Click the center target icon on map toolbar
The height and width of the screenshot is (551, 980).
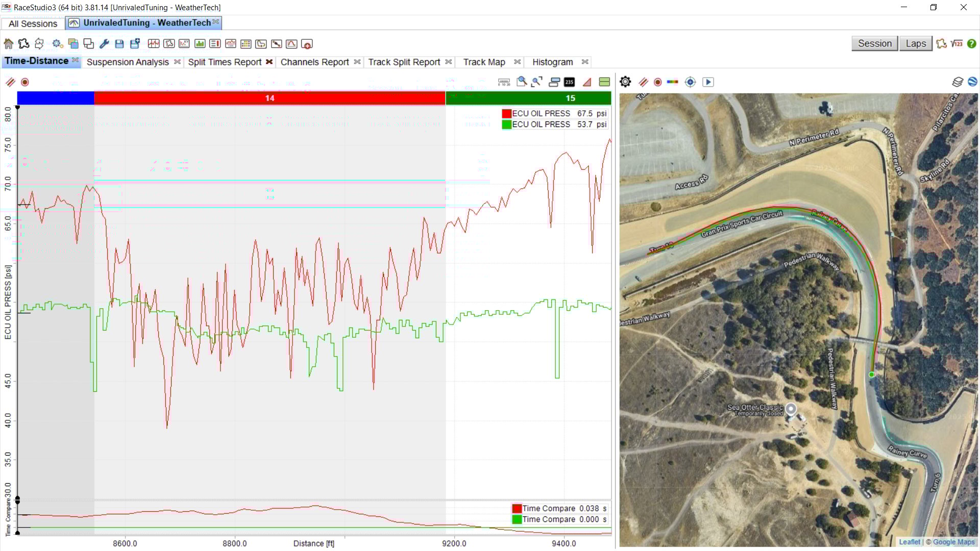(690, 82)
